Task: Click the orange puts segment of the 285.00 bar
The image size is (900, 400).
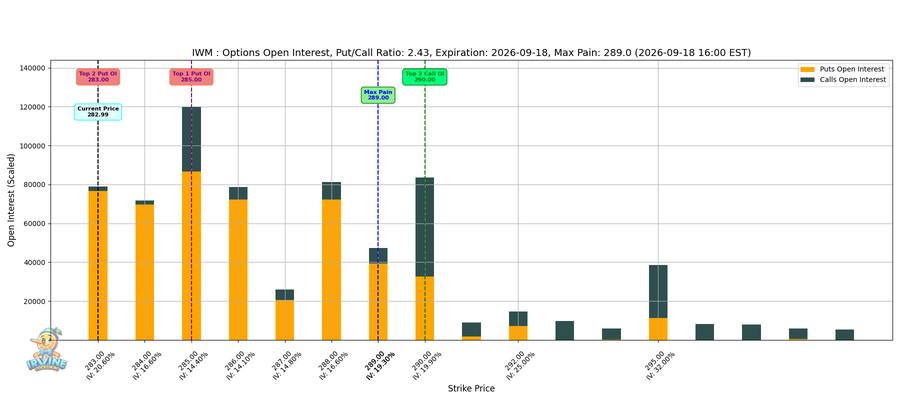Action: (191, 255)
